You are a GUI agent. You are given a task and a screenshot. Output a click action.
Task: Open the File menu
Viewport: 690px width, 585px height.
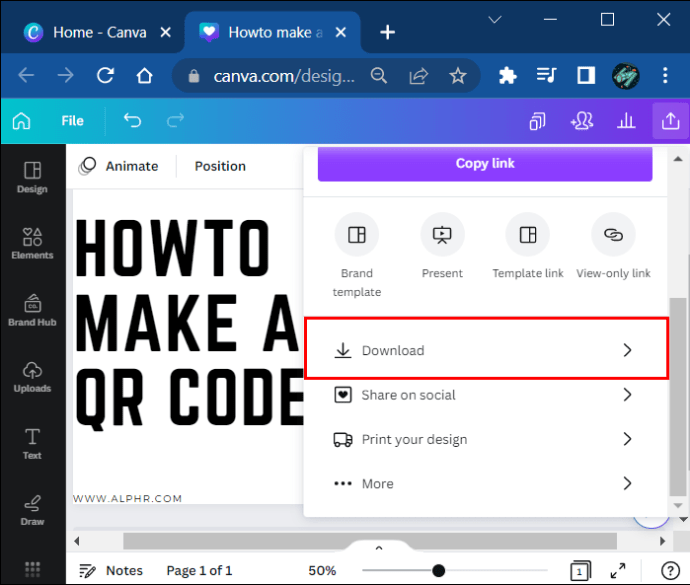[x=73, y=121]
